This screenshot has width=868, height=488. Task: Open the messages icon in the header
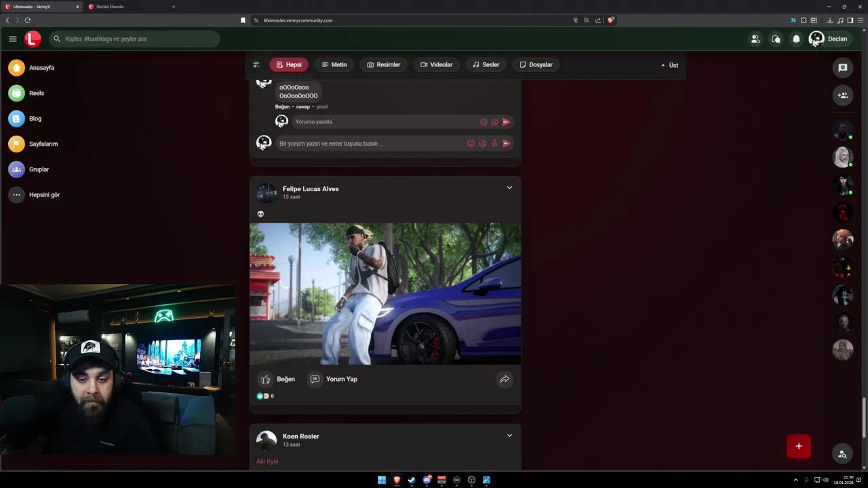(x=776, y=39)
